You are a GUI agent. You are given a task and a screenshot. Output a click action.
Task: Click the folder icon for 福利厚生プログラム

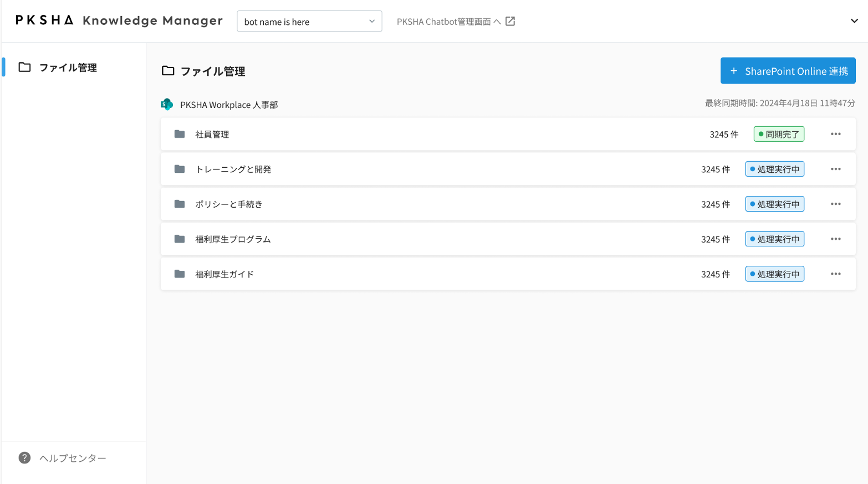coord(180,239)
